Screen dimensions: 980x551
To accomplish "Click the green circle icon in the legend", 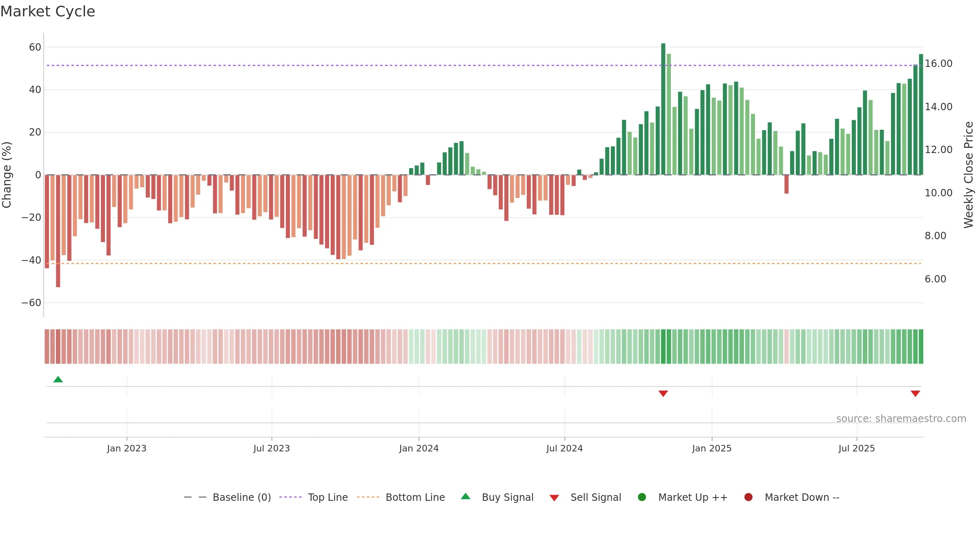I will (x=642, y=497).
